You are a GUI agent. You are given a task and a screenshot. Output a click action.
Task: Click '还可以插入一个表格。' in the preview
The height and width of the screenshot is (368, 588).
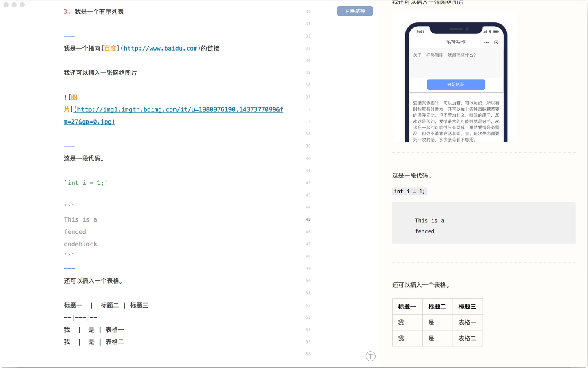422,285
